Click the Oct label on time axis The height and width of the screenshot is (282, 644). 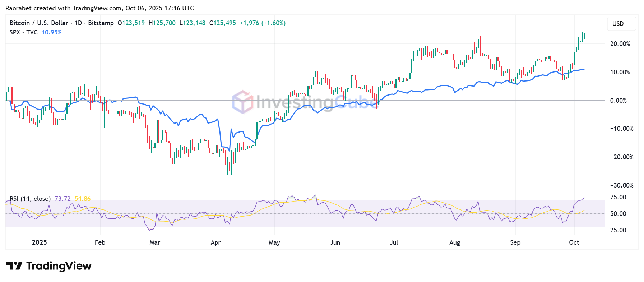tap(574, 242)
